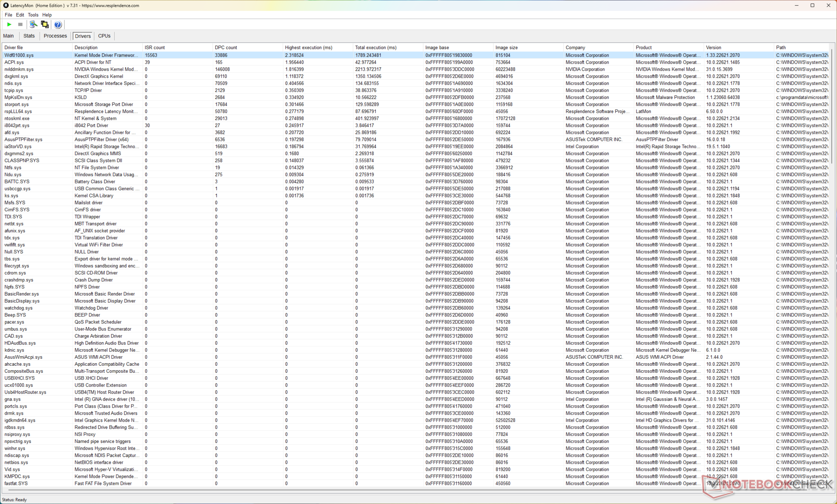Select the dxgkrnl.sys driver row

pos(16,76)
